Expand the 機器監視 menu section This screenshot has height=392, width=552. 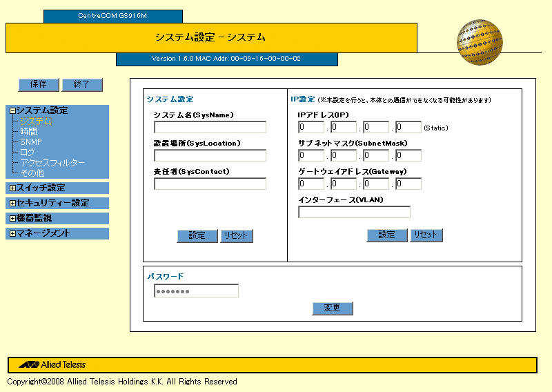[12, 218]
